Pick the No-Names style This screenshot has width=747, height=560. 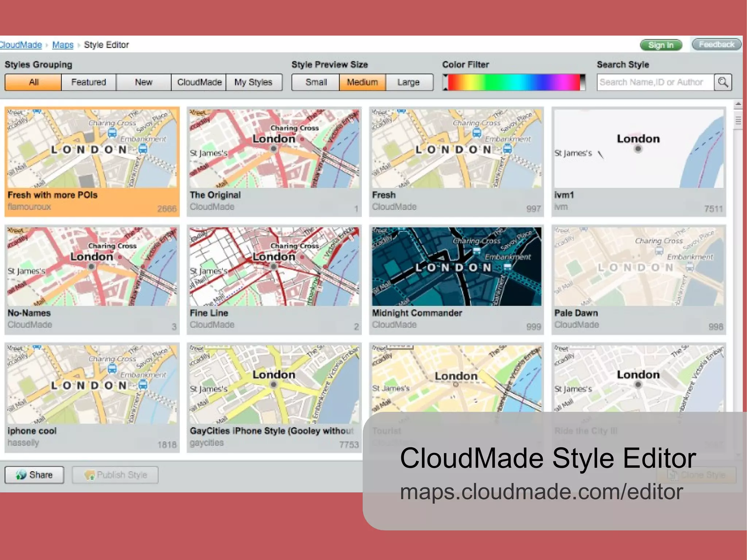92,279
